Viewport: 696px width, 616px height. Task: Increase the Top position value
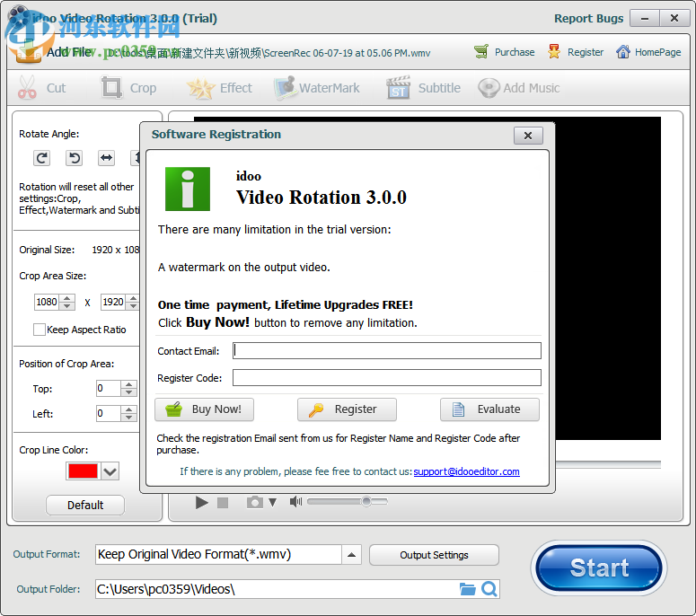click(128, 385)
